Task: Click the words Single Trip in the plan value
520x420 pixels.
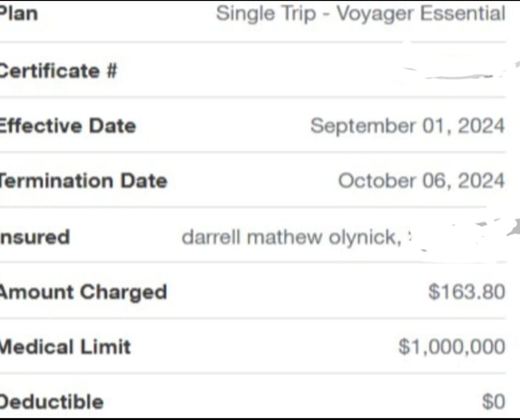Action: coord(266,14)
